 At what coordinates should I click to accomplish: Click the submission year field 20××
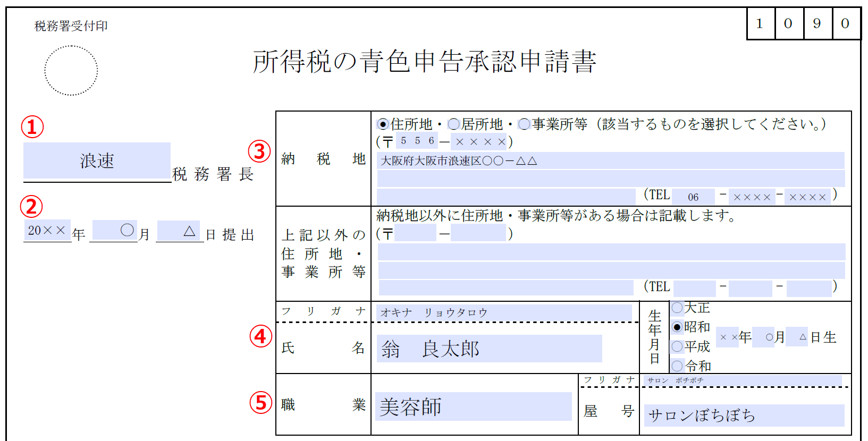coord(47,231)
